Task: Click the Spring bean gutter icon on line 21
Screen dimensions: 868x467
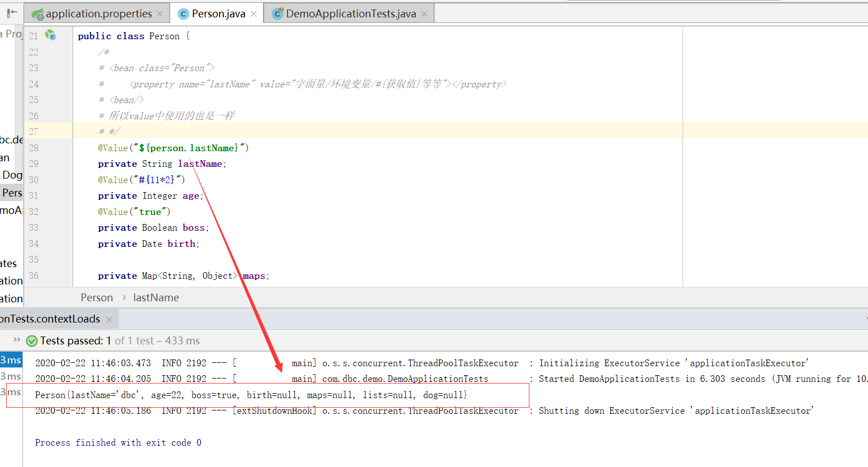Action: (51, 35)
